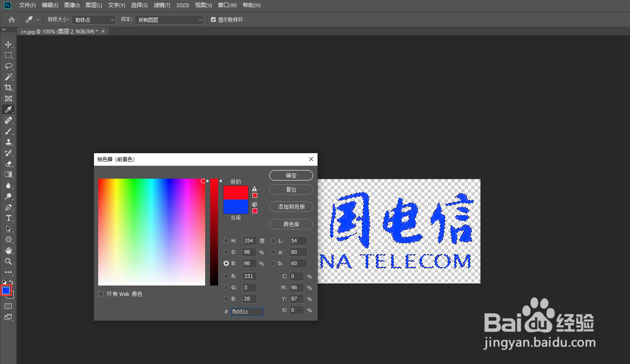Click the foreground color swatch in toolbox
This screenshot has width=630, height=364.
(6, 291)
